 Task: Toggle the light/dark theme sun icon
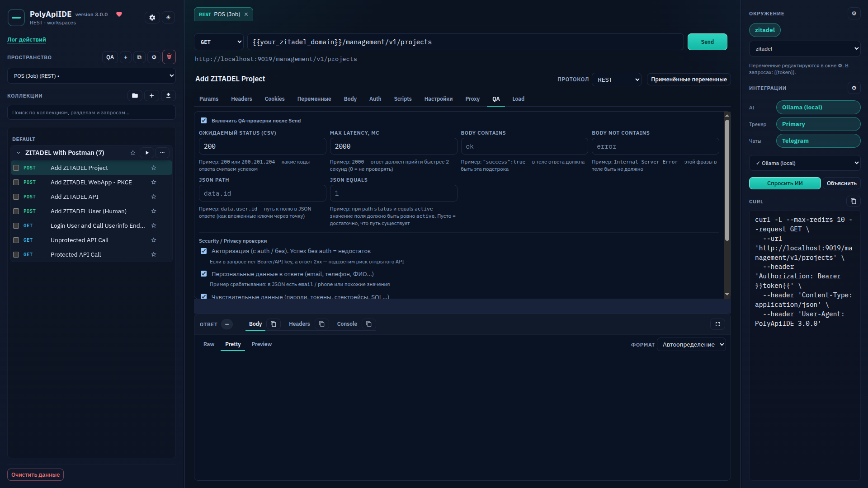(x=168, y=18)
